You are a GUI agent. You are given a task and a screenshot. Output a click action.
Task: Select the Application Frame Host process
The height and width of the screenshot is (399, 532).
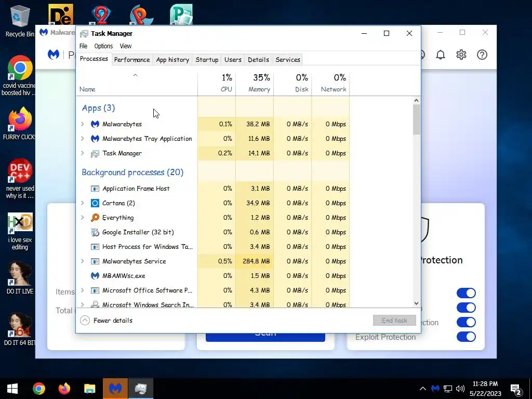[213, 188]
